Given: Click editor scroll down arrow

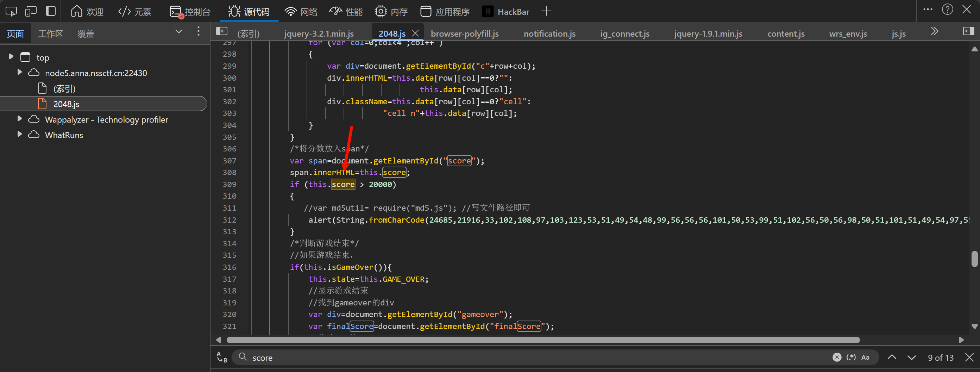Looking at the screenshot, I should 974,326.
